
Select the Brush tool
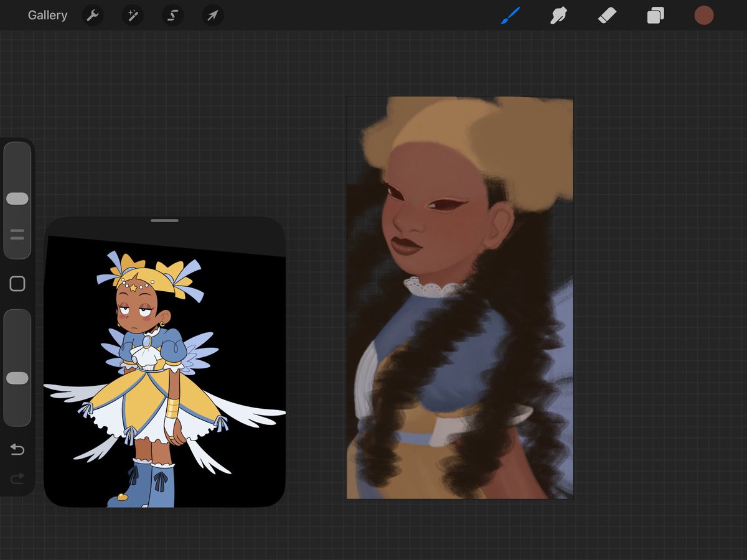click(510, 16)
